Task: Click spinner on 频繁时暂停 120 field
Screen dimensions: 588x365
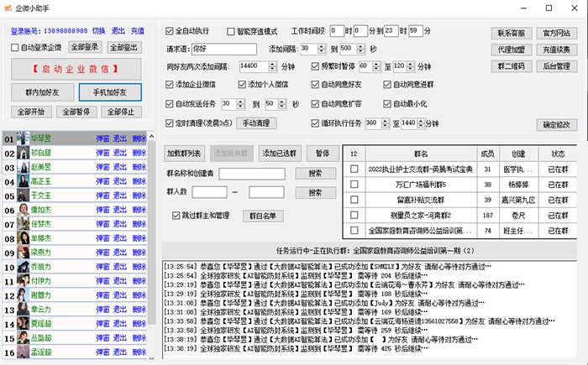Action: pyautogui.click(x=411, y=66)
